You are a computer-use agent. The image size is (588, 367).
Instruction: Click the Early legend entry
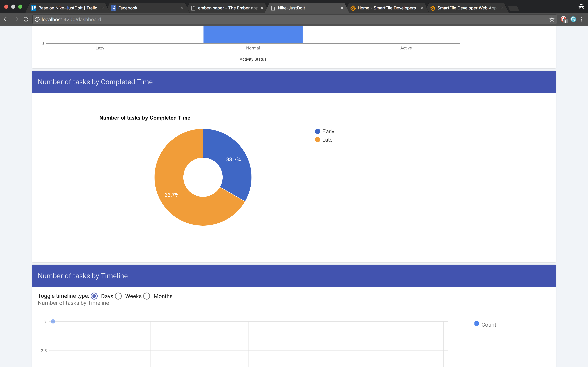tap(328, 131)
